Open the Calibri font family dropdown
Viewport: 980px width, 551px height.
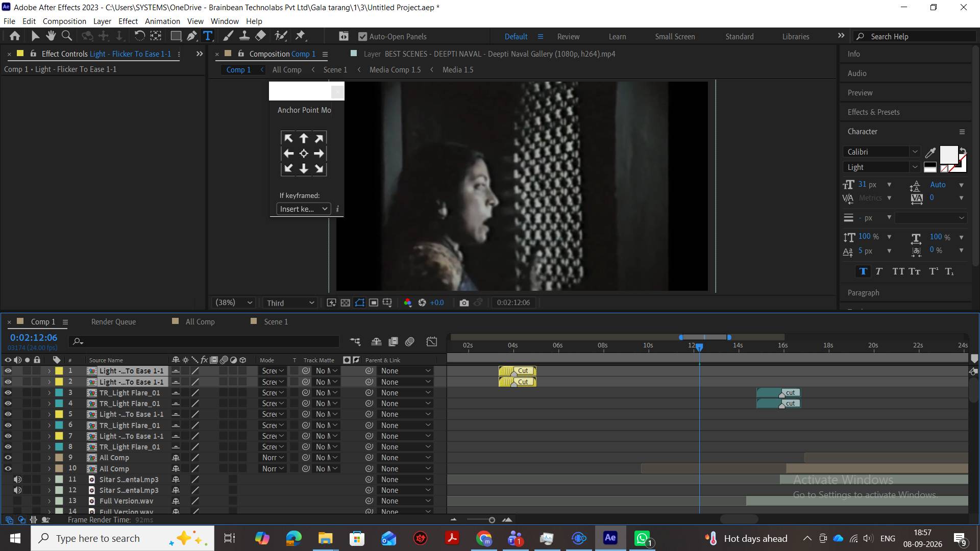point(881,152)
